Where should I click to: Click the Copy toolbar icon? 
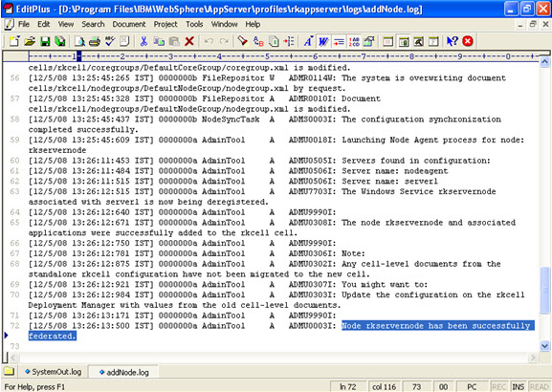(159, 41)
